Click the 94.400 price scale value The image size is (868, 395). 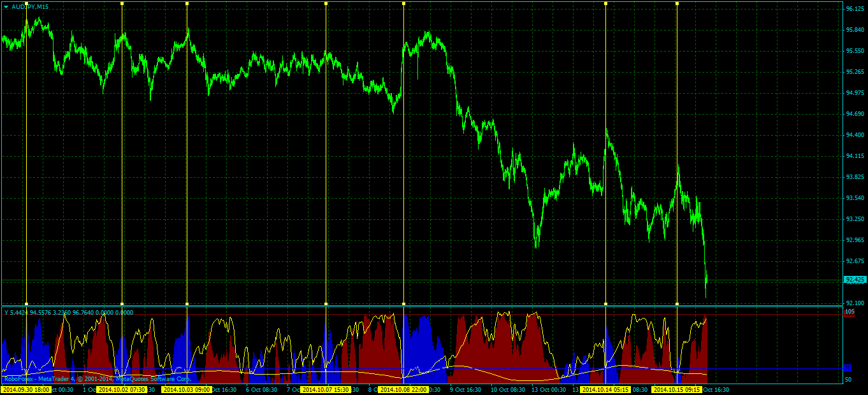point(855,135)
